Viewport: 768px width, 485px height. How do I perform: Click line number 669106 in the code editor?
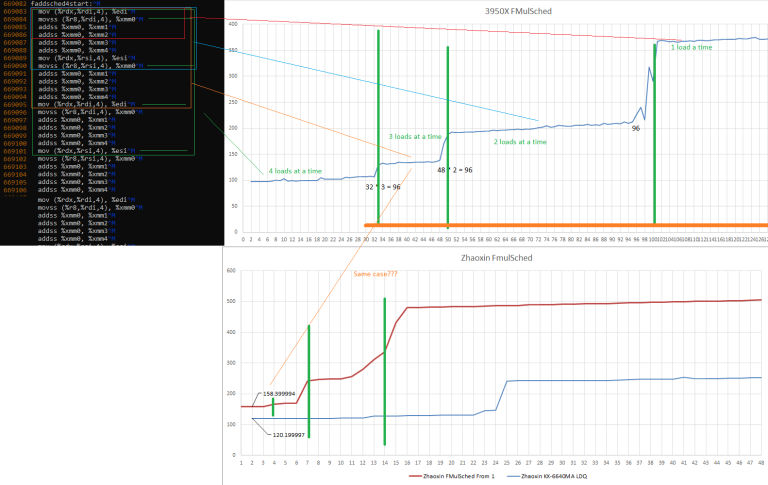[15, 190]
